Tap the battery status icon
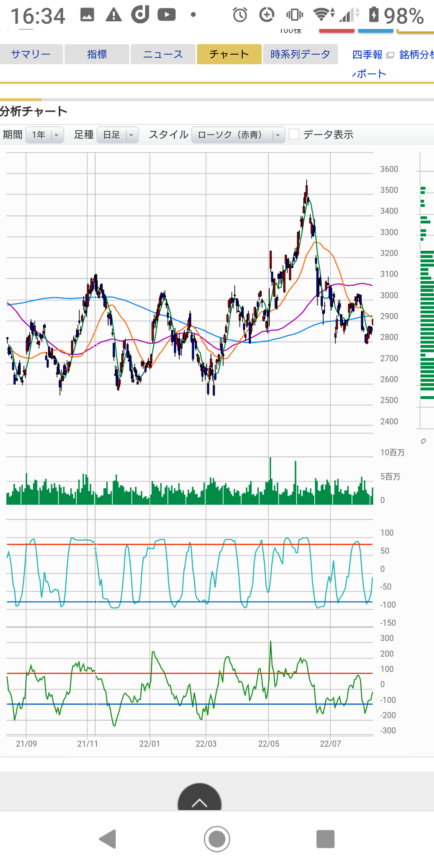This screenshot has width=434, height=868. click(x=374, y=15)
